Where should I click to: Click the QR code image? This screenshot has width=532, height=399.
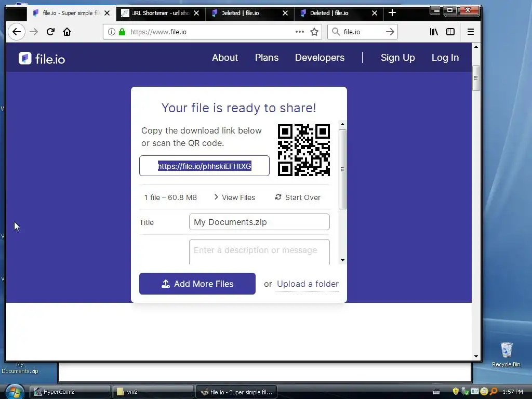click(303, 150)
